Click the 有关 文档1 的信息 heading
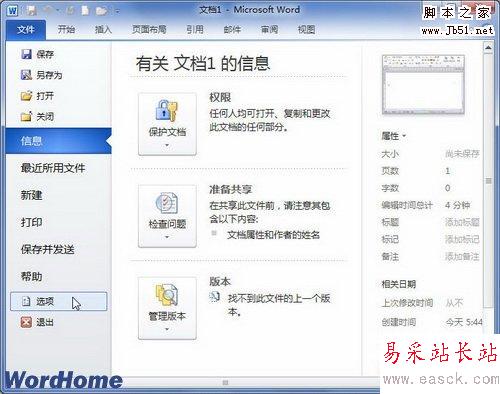 coord(203,63)
